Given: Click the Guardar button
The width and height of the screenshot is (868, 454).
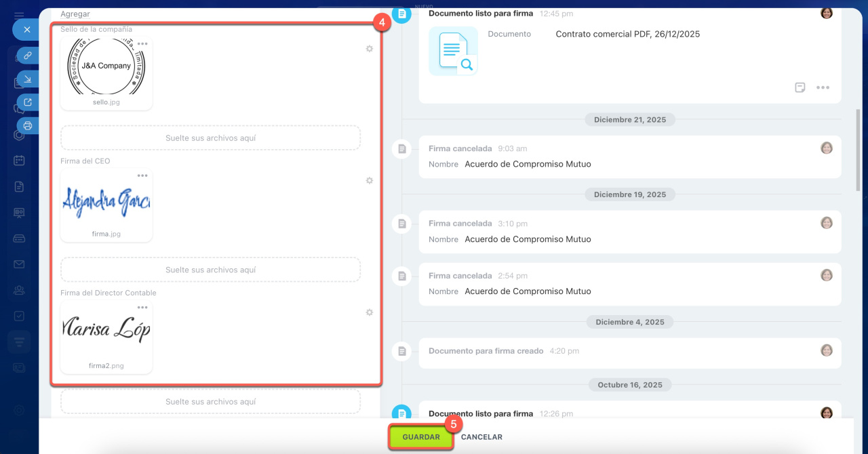Looking at the screenshot, I should (421, 437).
